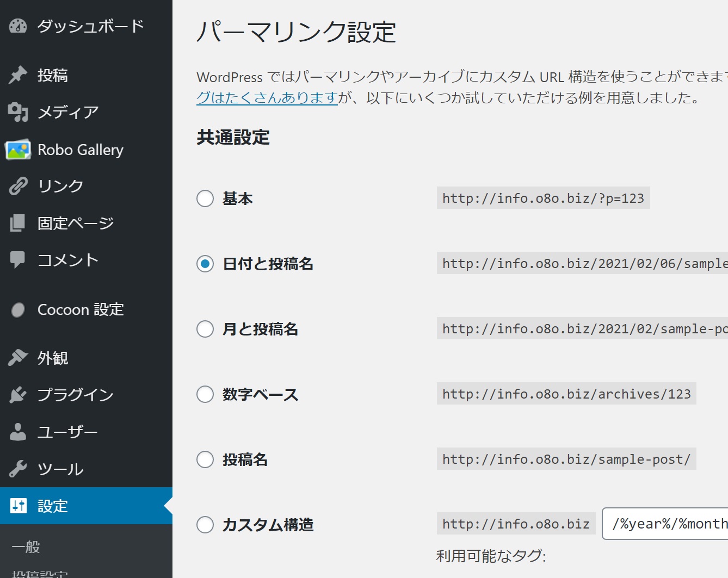
Task: Click the Pages stacked-sheets icon
Action: coord(18,223)
